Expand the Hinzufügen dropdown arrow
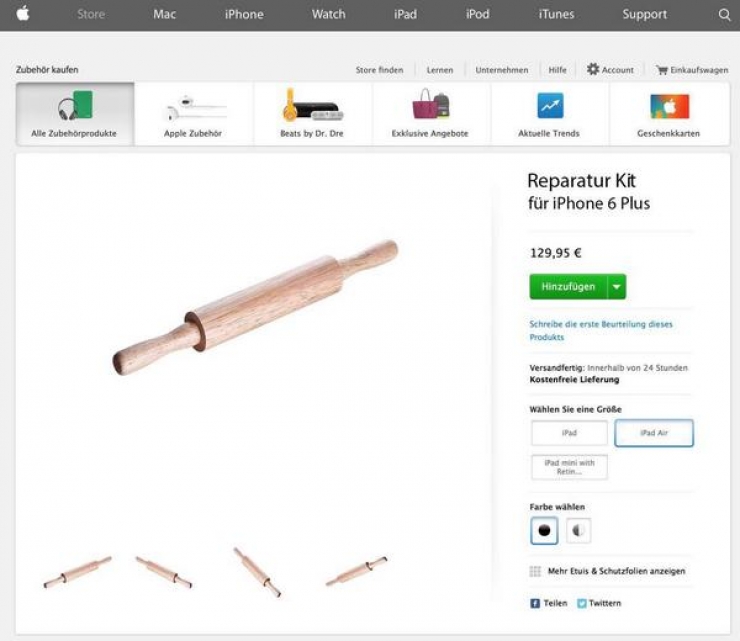740x641 pixels. tap(616, 287)
